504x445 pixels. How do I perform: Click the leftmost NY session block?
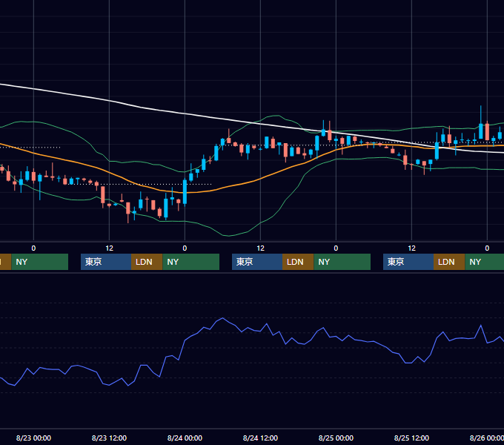coord(39,262)
